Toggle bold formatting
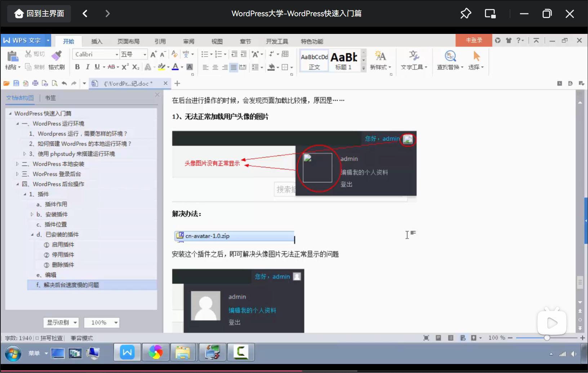Screen dimensions: 588x373 click(x=77, y=67)
